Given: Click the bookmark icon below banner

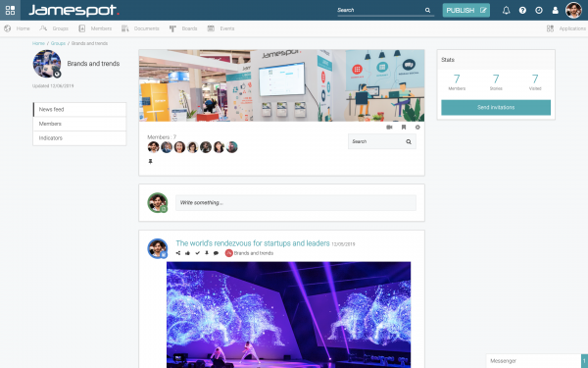Looking at the screenshot, I should [404, 128].
